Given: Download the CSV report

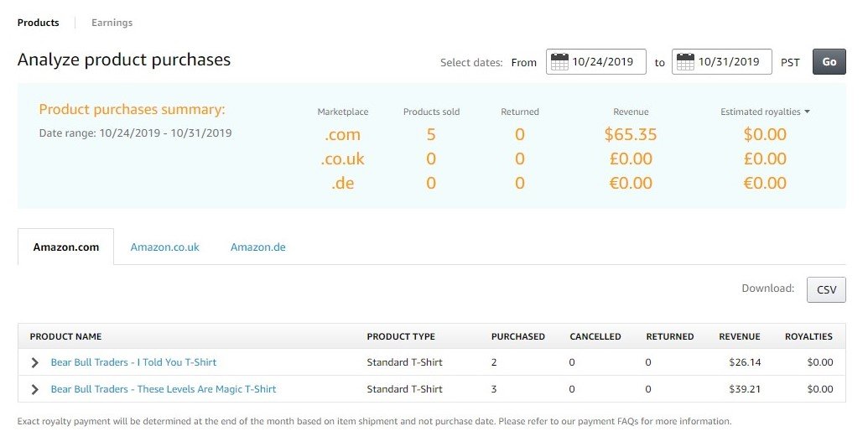Looking at the screenshot, I should tap(826, 289).
